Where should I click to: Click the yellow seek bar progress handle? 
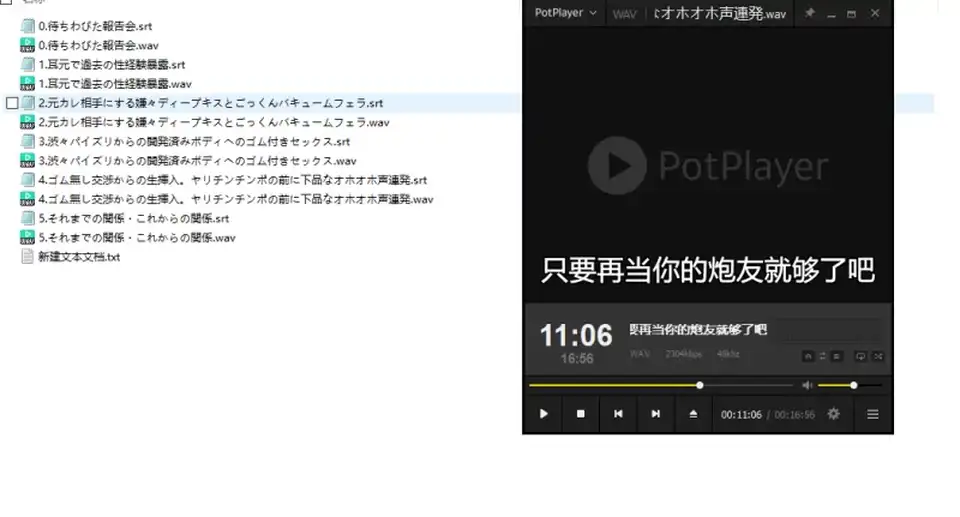tap(700, 385)
